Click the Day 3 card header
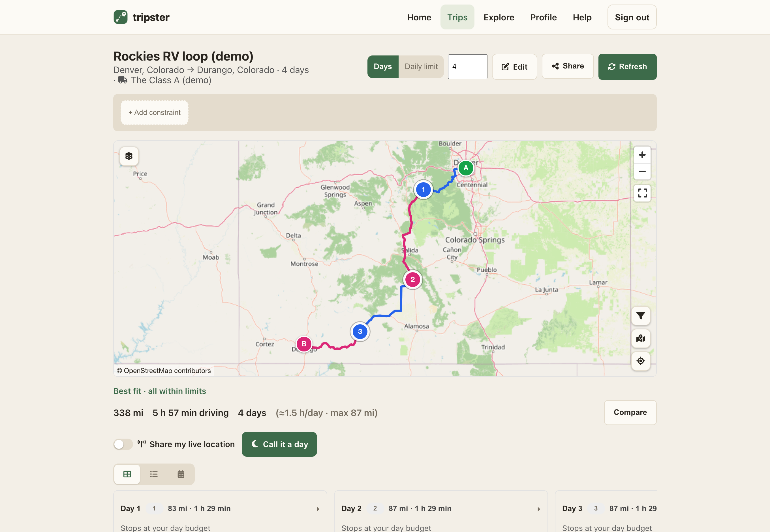770x532 pixels. [x=609, y=509]
